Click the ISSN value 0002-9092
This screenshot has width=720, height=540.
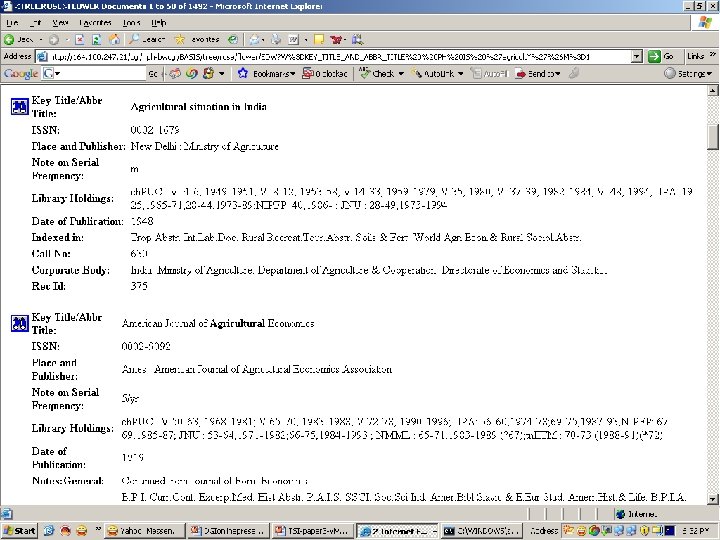(x=146, y=346)
